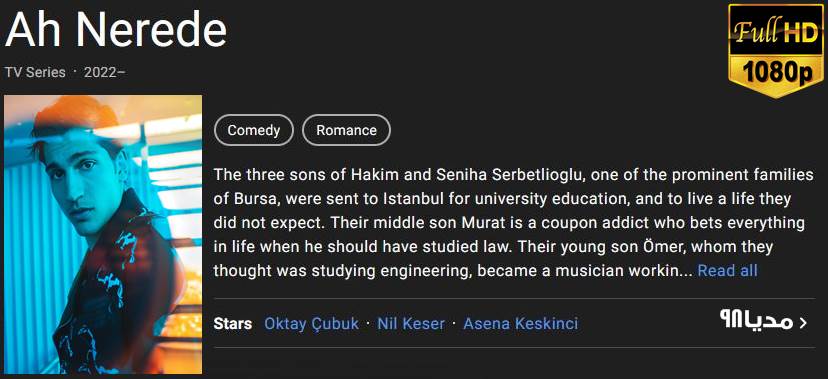828x379 pixels.
Task: Click the Persian media 90 logo
Action: tap(756, 320)
